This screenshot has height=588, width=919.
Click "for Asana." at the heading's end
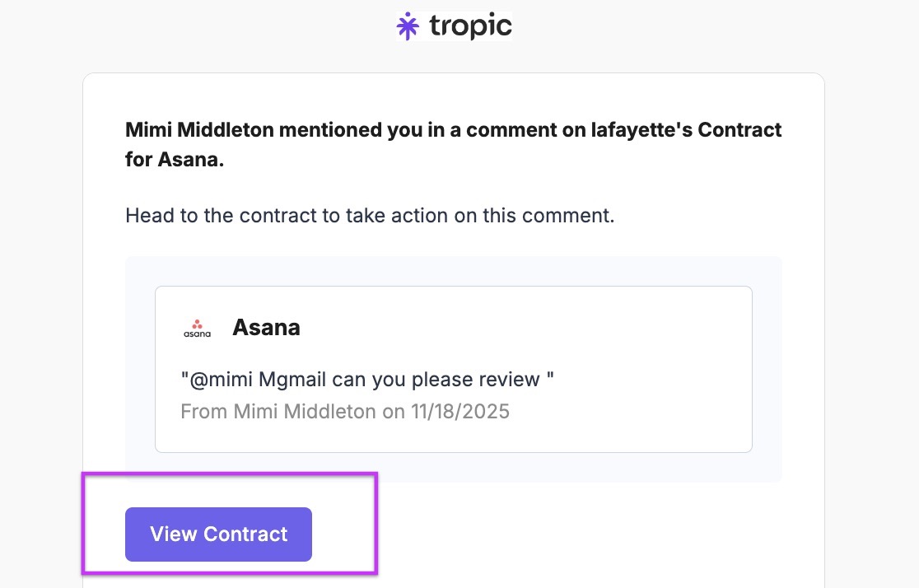coord(175,160)
